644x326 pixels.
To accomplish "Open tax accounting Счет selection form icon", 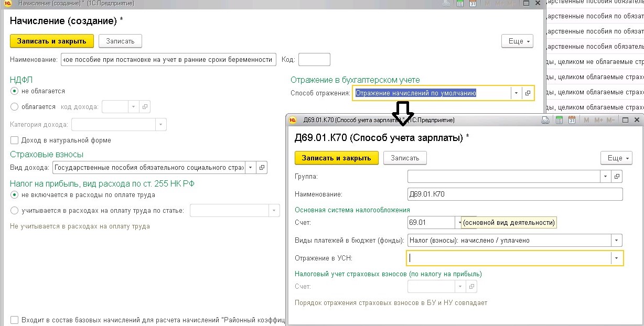I will coord(471,287).
